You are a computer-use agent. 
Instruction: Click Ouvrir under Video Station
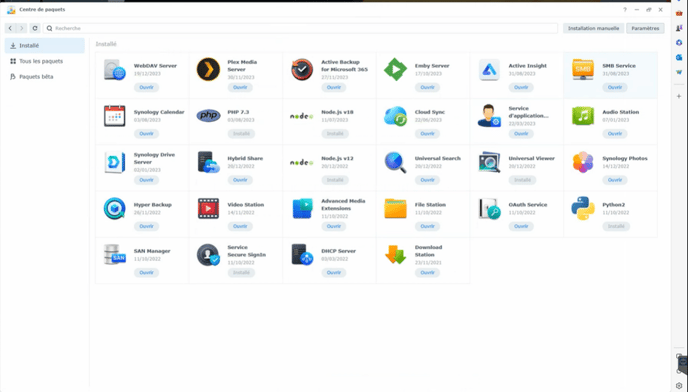240,226
